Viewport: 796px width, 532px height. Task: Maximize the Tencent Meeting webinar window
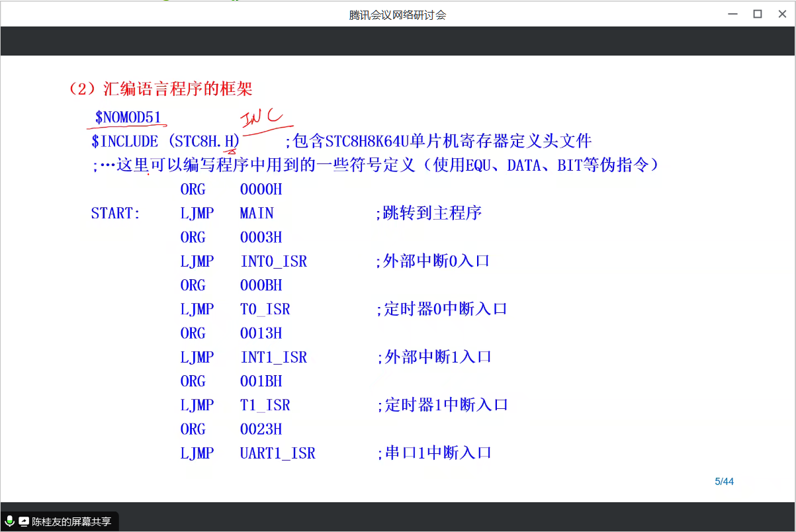(x=758, y=14)
